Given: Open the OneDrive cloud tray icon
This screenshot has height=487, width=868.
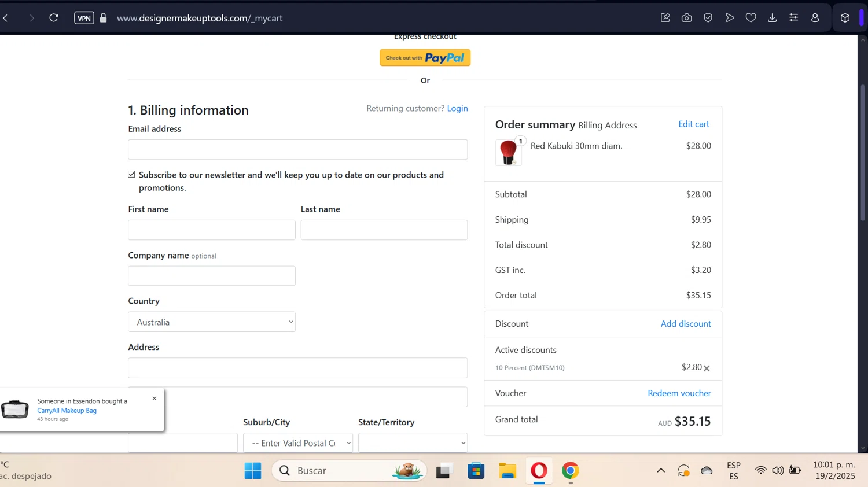Looking at the screenshot, I should [707, 471].
